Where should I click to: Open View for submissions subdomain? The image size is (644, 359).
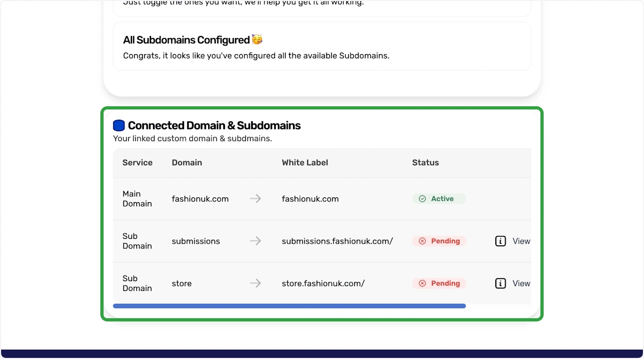click(521, 241)
